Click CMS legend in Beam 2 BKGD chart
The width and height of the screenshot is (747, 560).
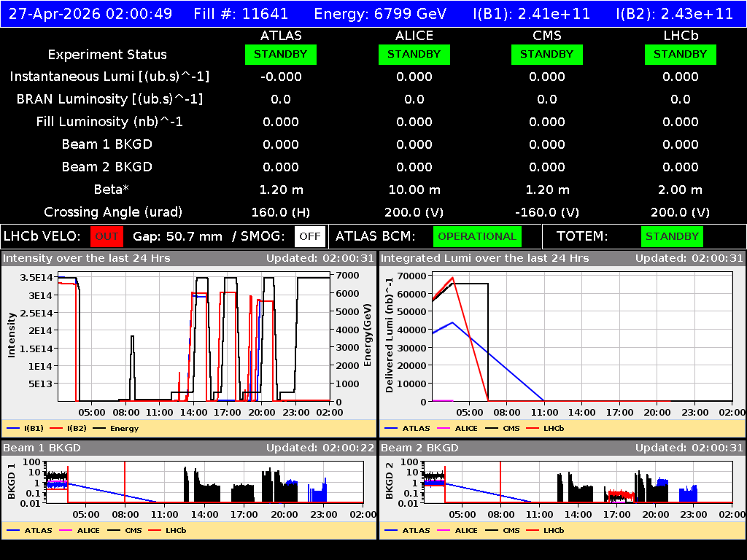503,530
